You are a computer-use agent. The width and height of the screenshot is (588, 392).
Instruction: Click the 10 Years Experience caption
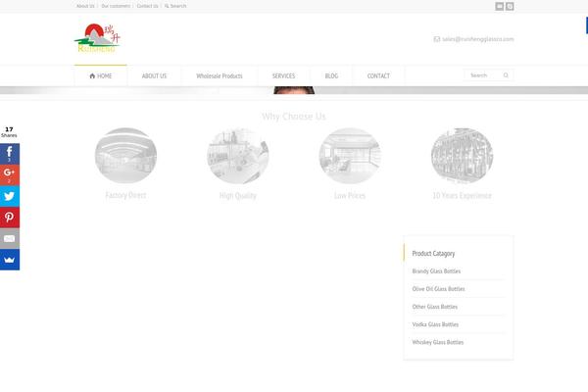pos(462,195)
